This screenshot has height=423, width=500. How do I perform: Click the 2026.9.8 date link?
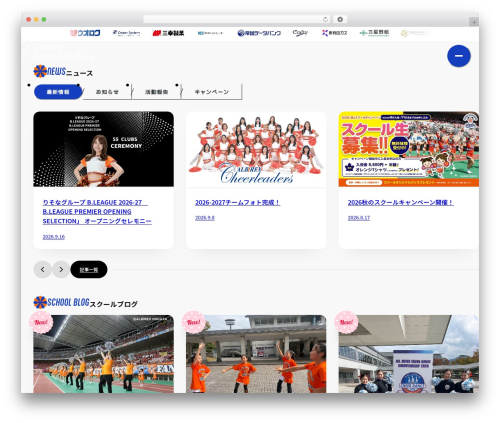pyautogui.click(x=205, y=218)
